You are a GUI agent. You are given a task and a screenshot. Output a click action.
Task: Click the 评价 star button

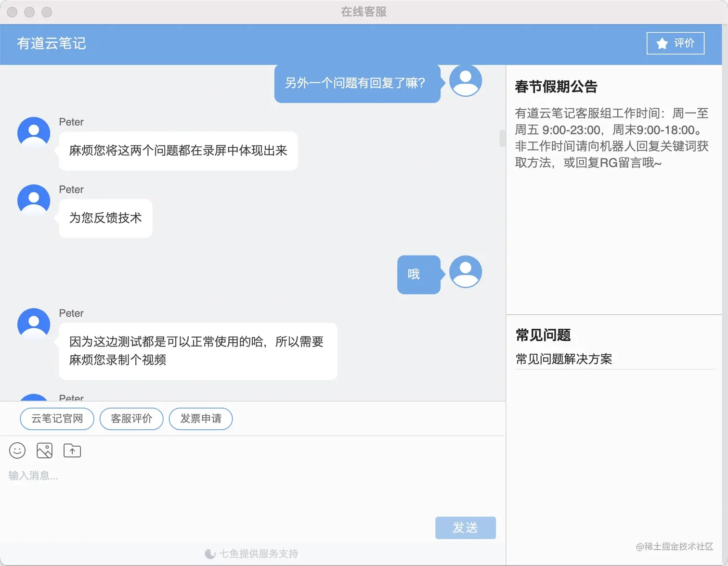[x=676, y=43]
